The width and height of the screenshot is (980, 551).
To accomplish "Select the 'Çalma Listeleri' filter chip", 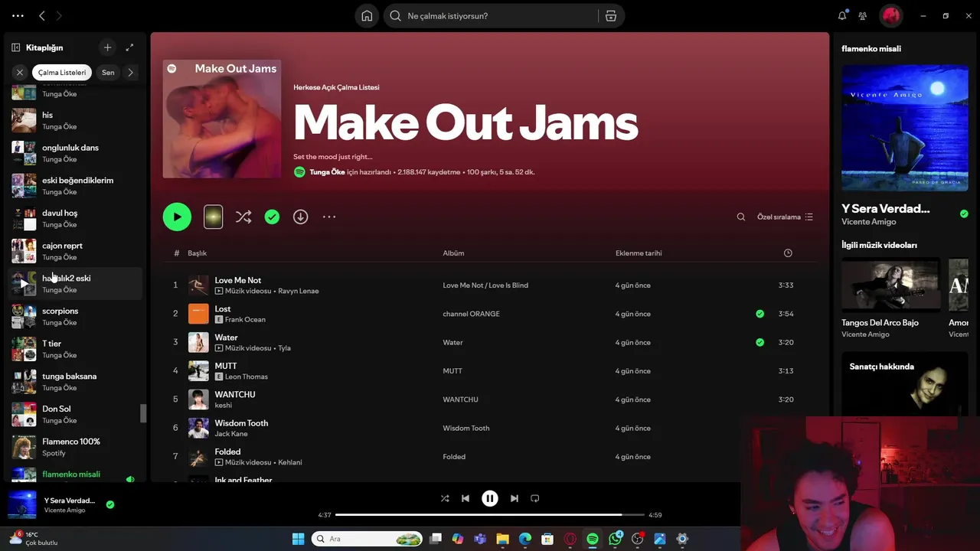I will 62,73.
